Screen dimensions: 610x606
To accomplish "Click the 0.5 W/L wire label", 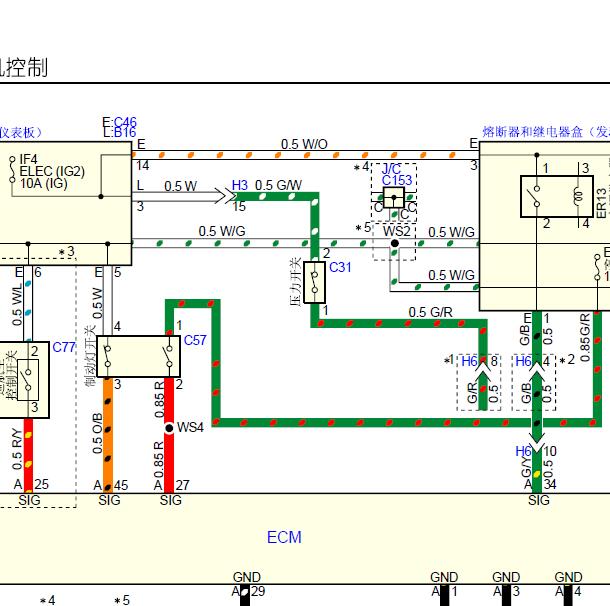I will 17,305.
